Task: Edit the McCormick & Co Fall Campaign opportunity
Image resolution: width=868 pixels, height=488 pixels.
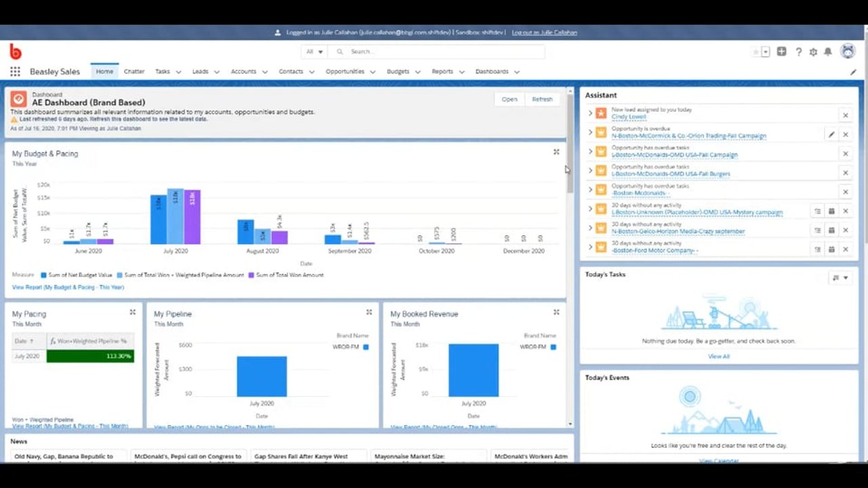Action: pos(831,134)
